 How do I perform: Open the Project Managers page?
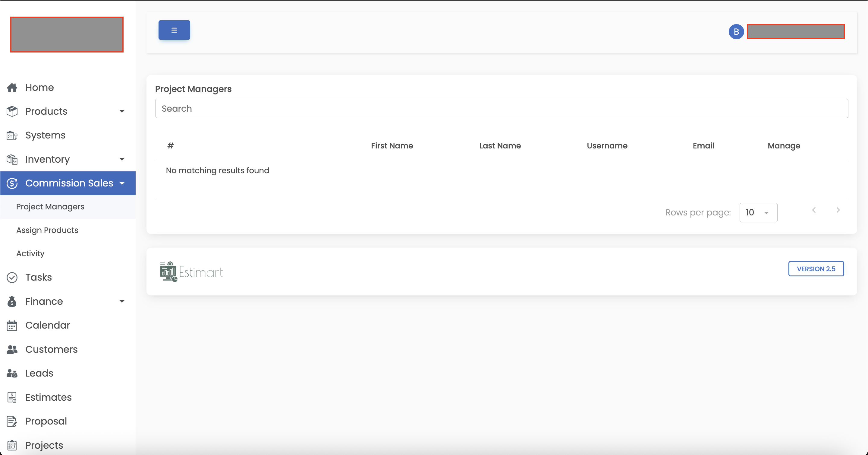coord(50,207)
